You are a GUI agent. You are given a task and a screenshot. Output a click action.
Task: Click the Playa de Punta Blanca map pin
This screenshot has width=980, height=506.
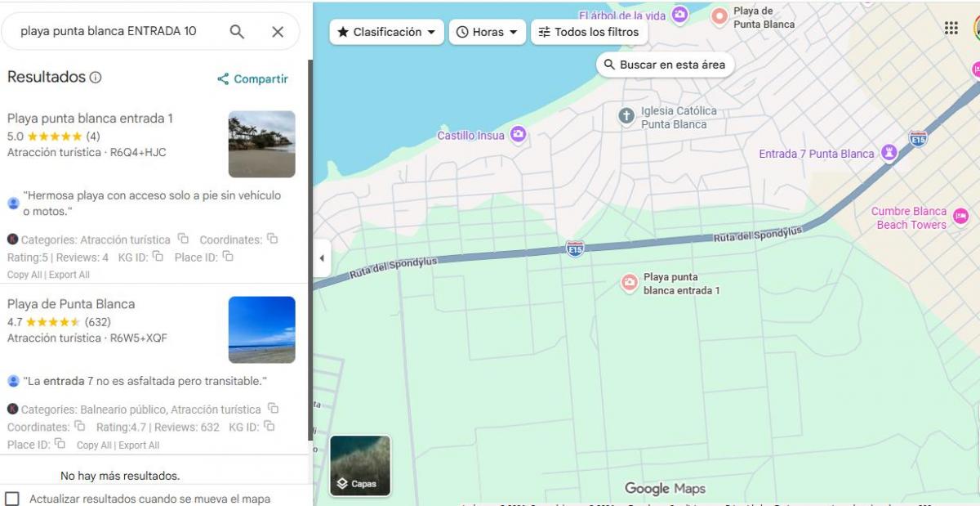point(719,16)
